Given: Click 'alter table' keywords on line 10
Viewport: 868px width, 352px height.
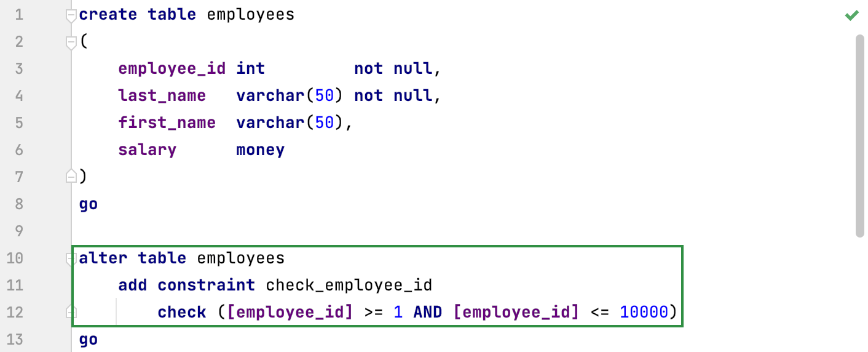Looking at the screenshot, I should pos(133,258).
